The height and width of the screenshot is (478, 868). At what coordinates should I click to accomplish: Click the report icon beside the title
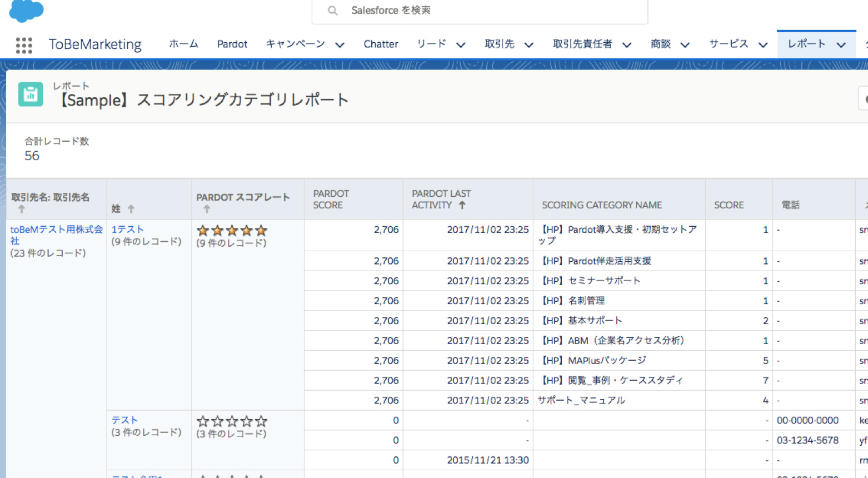31,94
